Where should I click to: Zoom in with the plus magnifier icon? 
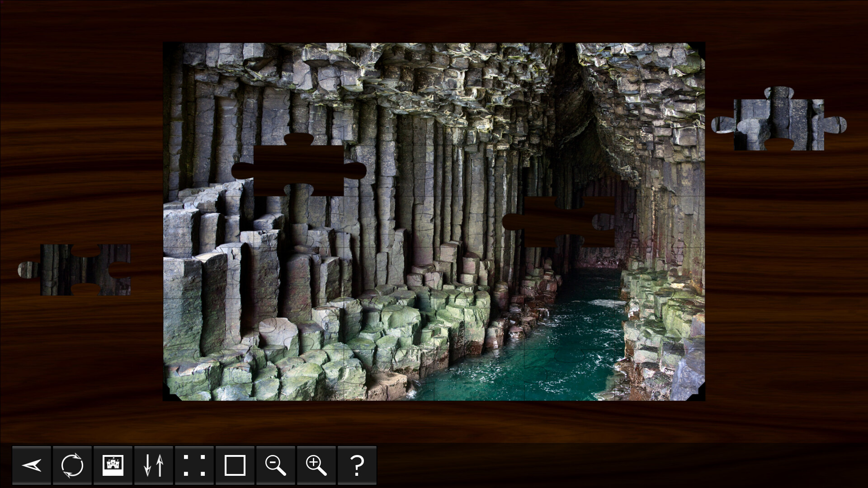(x=316, y=465)
